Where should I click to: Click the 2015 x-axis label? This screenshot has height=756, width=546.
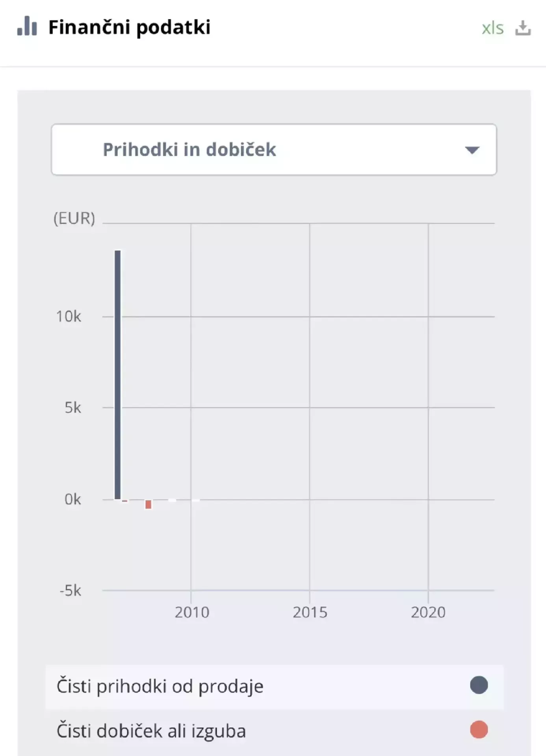click(x=310, y=612)
